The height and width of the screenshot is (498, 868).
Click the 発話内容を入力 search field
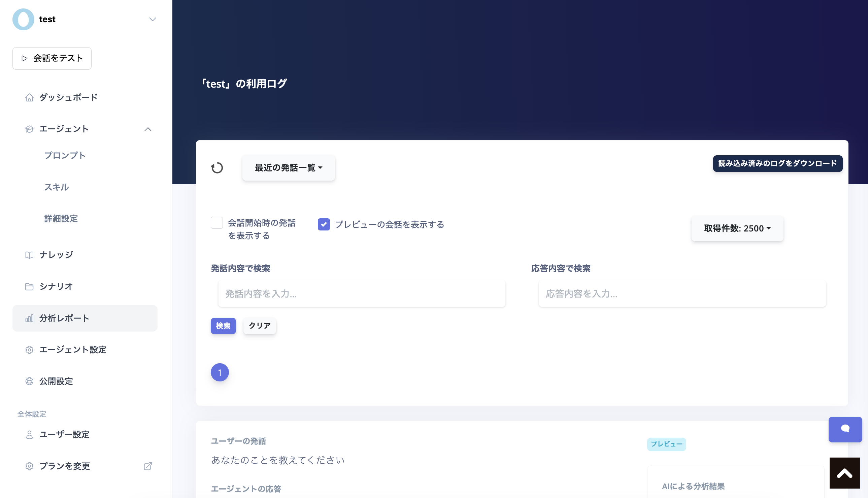(x=362, y=293)
